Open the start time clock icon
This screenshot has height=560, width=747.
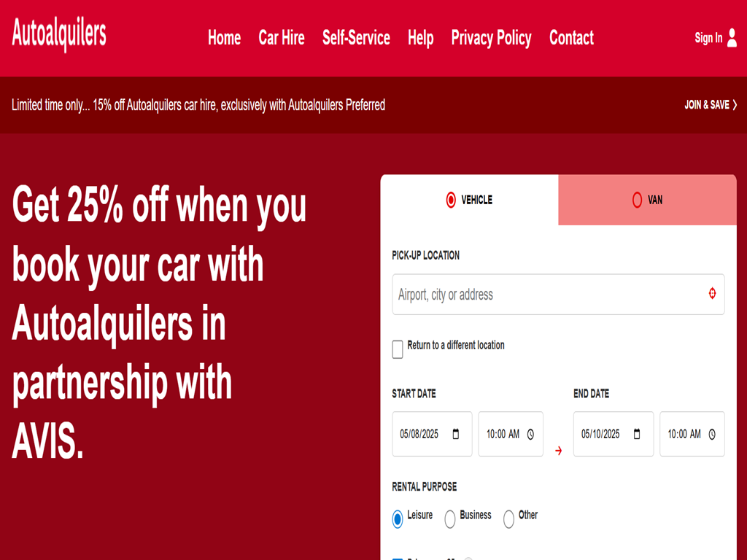click(530, 434)
